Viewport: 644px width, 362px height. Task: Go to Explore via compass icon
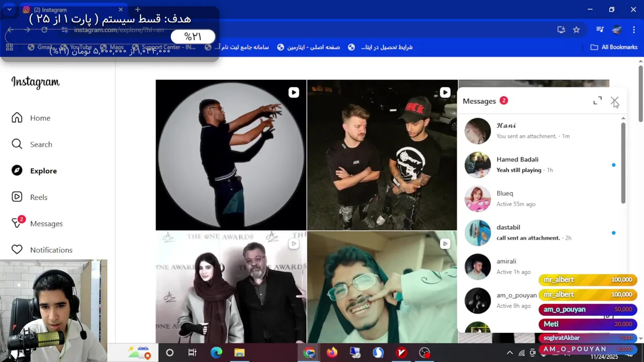click(x=17, y=170)
